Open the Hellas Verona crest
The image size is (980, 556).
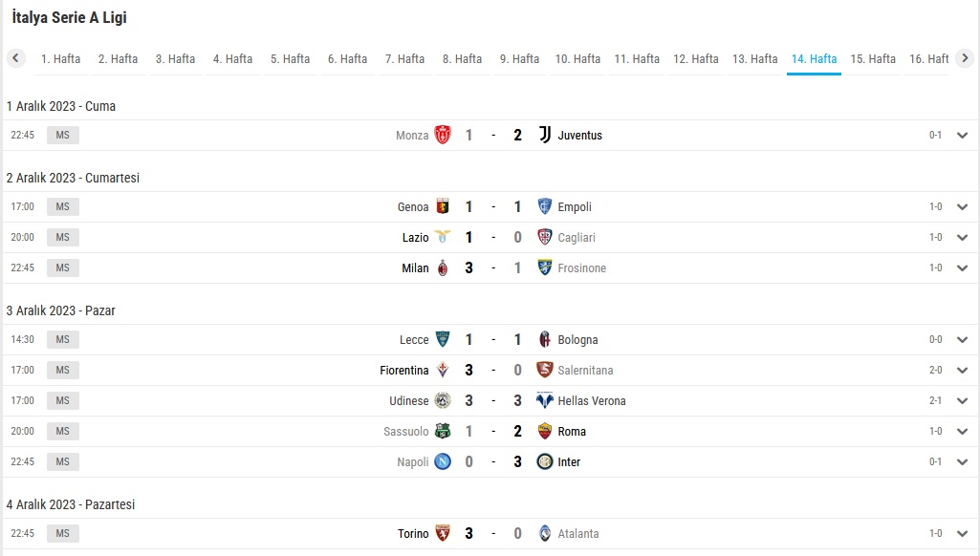click(x=545, y=400)
